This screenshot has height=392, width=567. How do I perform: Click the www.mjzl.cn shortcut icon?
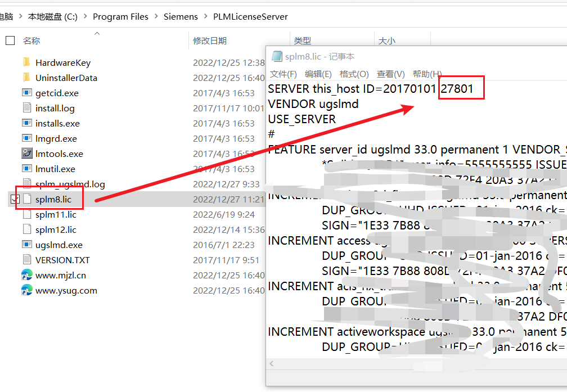point(26,275)
